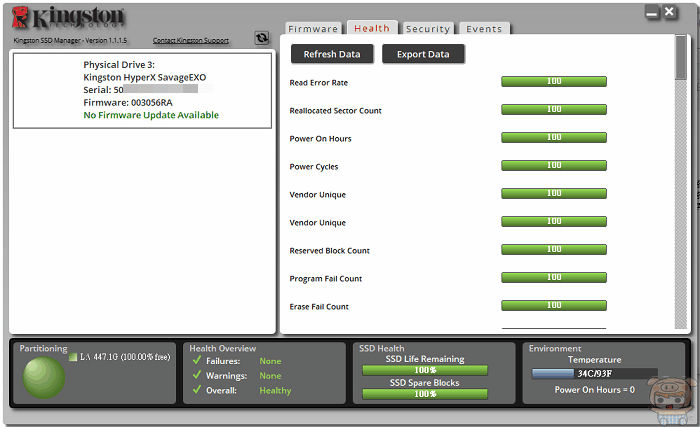The width and height of the screenshot is (700, 427).
Task: Click the Power Cycles health bar
Action: [554, 165]
